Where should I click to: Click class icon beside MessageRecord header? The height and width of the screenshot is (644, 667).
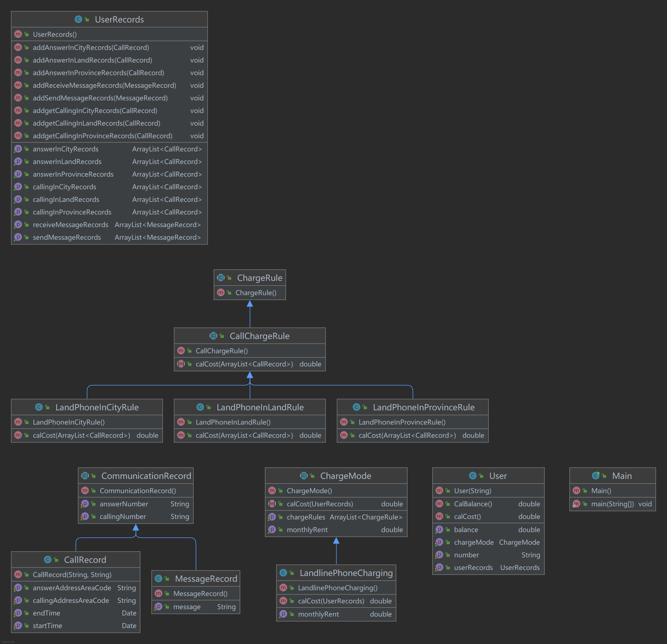[x=158, y=579]
